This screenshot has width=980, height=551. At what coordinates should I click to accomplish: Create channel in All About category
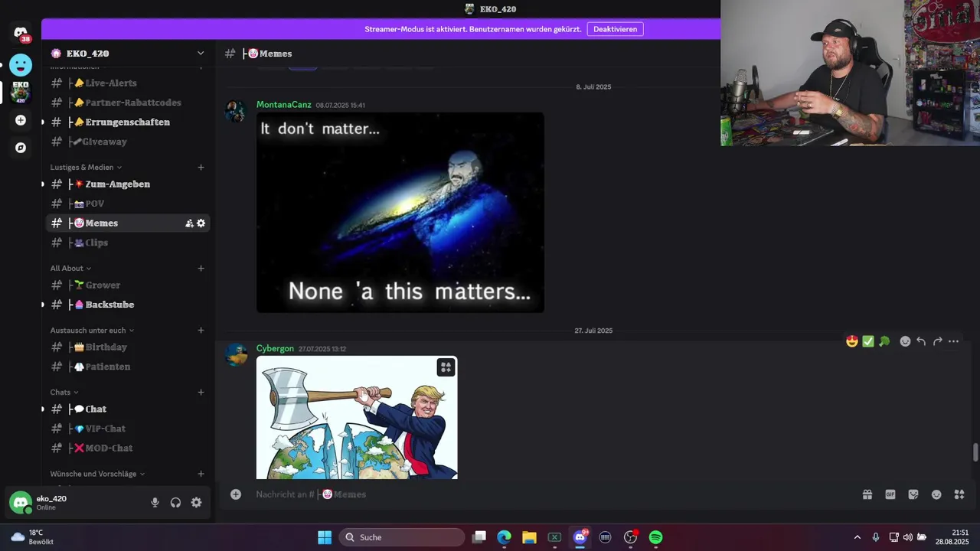coord(201,268)
